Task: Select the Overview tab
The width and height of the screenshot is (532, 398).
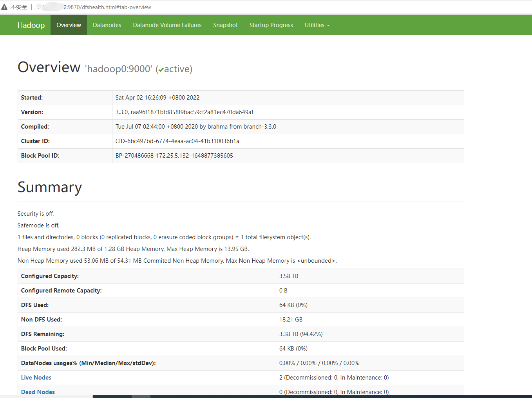Action: coord(69,25)
